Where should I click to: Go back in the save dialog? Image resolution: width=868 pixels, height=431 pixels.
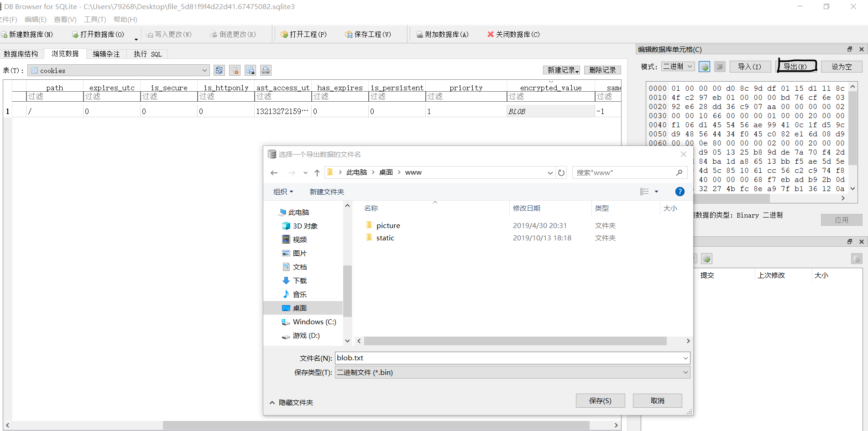pos(274,172)
